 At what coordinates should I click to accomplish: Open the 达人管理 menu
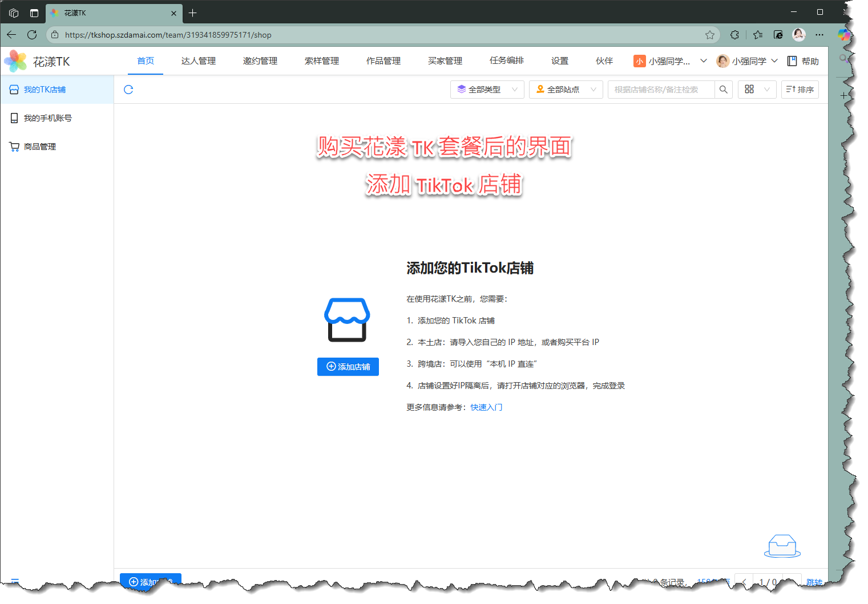click(x=199, y=60)
